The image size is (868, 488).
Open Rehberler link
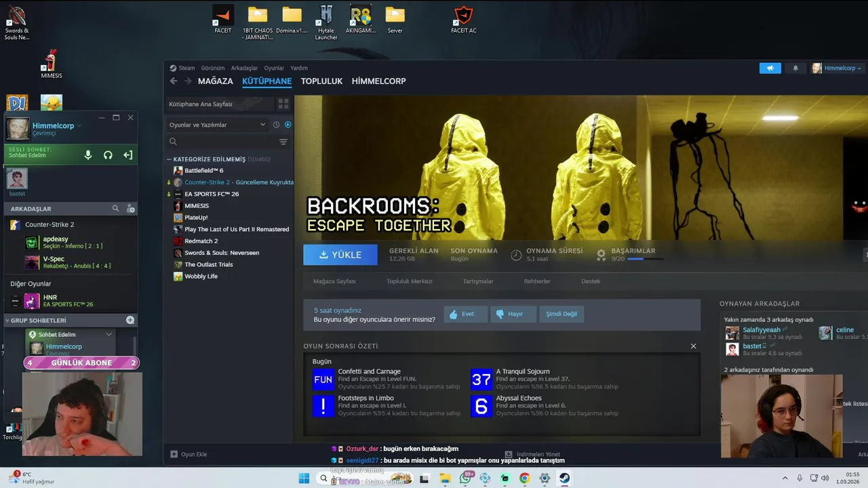[x=537, y=281]
